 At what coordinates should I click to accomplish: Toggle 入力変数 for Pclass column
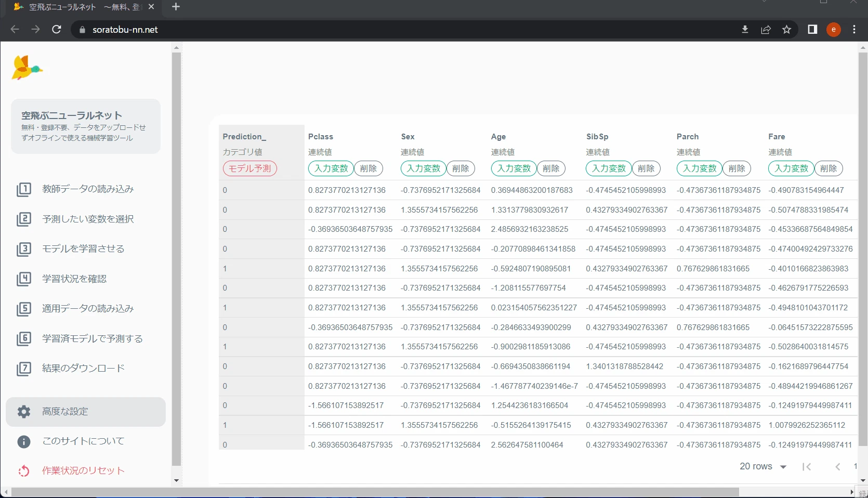coord(331,168)
